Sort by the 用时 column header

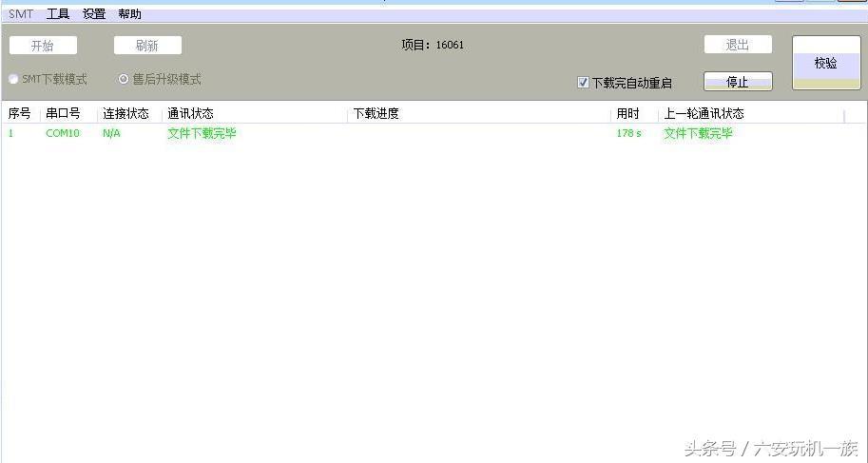pos(627,113)
